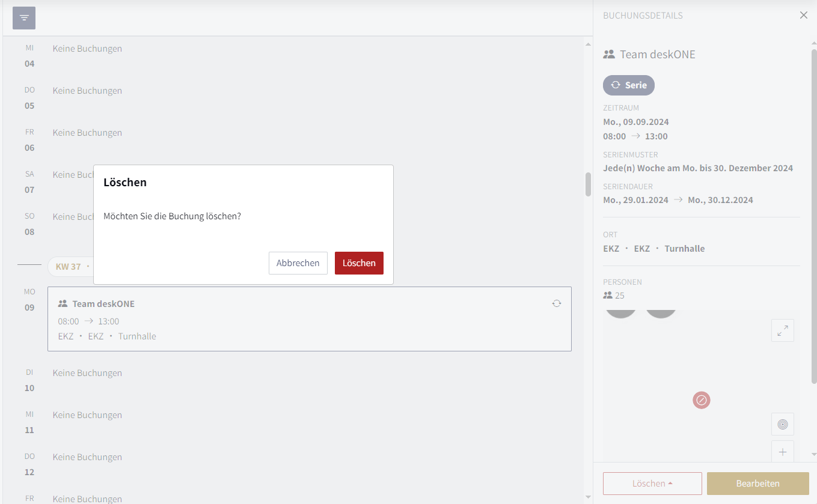Click the Serienmuster description text

698,168
